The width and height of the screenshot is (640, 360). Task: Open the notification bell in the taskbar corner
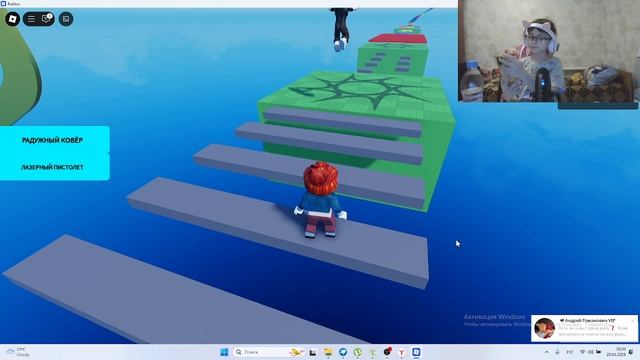(631, 352)
